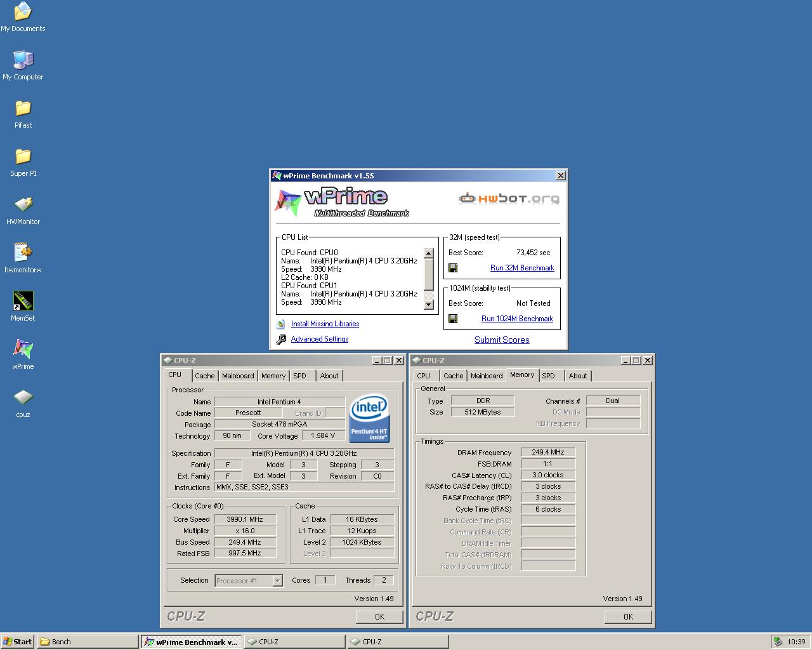This screenshot has height=650, width=812.
Task: Click the Advanced Settings wrench icon
Action: (x=281, y=339)
